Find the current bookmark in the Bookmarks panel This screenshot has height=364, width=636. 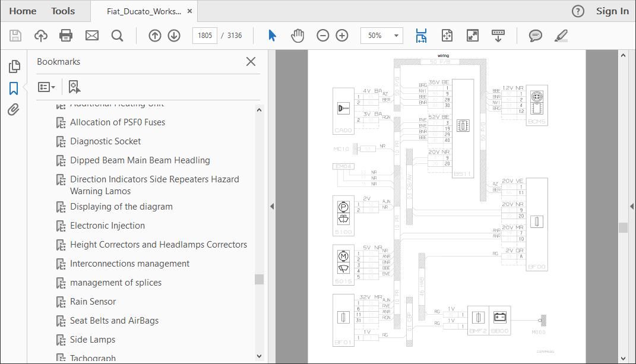[x=74, y=87]
